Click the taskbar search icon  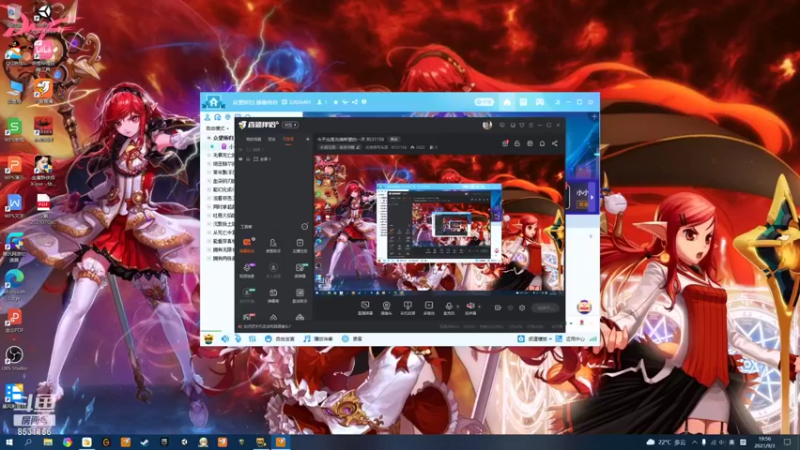tap(28, 442)
